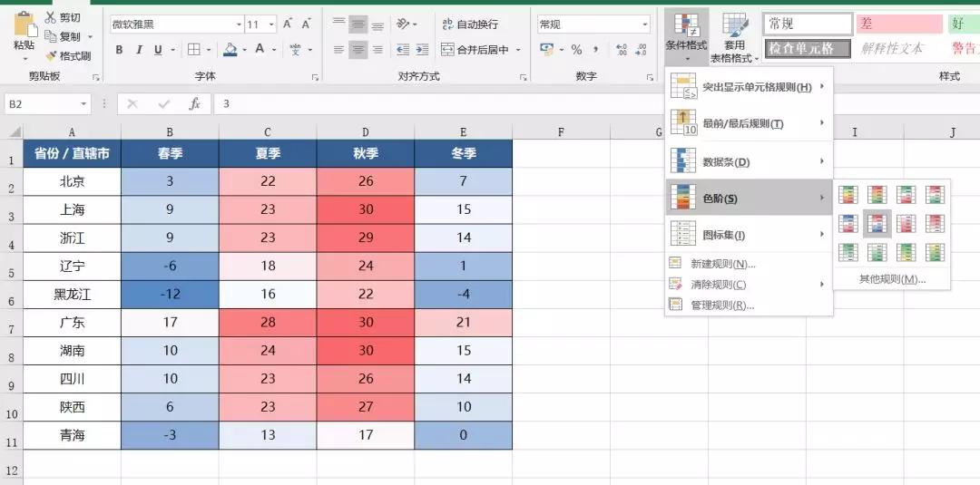Click the accounting number format icon
The height and width of the screenshot is (485, 980).
point(546,50)
